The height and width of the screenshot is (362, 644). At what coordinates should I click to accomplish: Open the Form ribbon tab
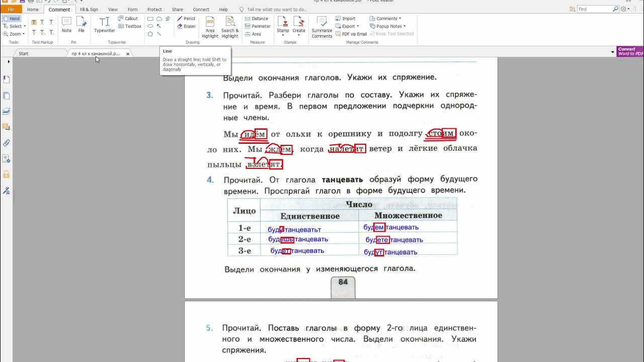pyautogui.click(x=132, y=10)
